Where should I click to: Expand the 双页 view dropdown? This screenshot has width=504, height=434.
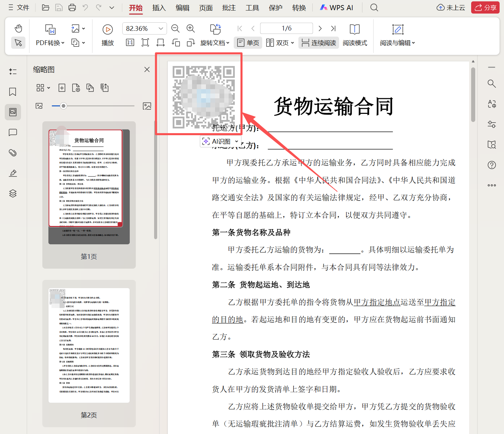tap(292, 43)
